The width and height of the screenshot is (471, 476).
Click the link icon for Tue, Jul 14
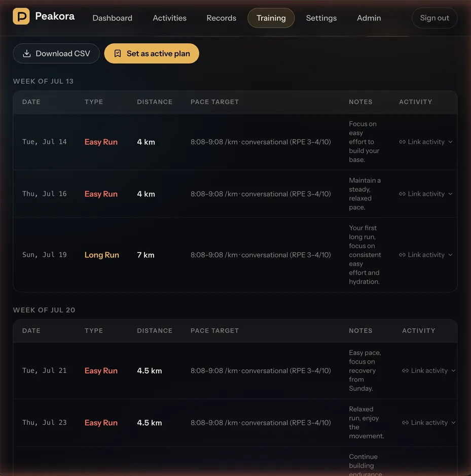402,142
